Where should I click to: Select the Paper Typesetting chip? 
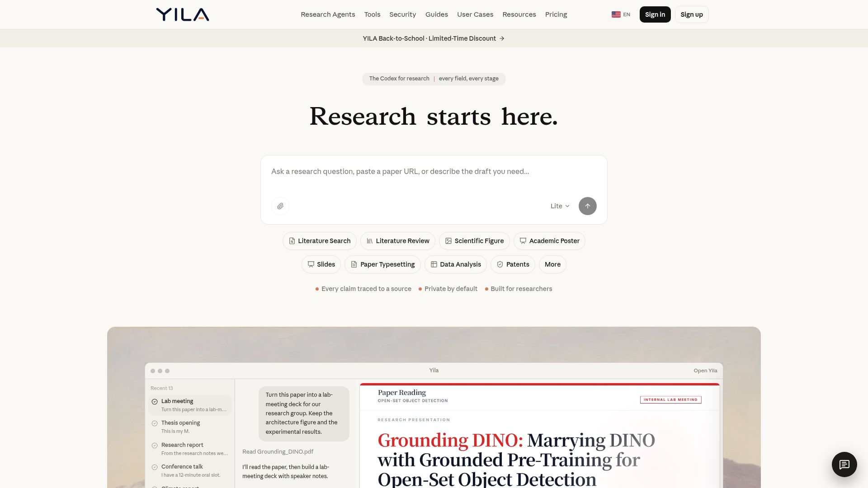click(382, 264)
